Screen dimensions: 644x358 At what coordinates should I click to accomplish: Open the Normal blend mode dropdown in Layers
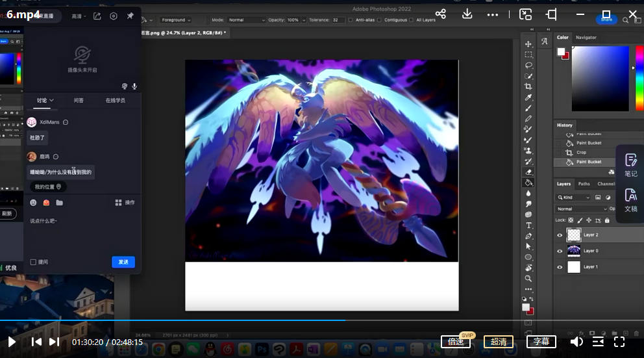[x=580, y=209]
